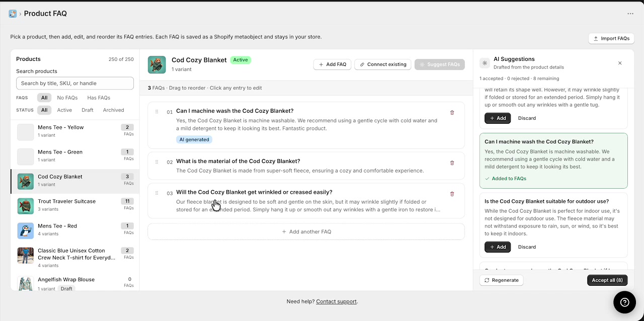Screen dimensions: 644x321
Task: Select the Mens Tee - Red product
Action: (75, 230)
